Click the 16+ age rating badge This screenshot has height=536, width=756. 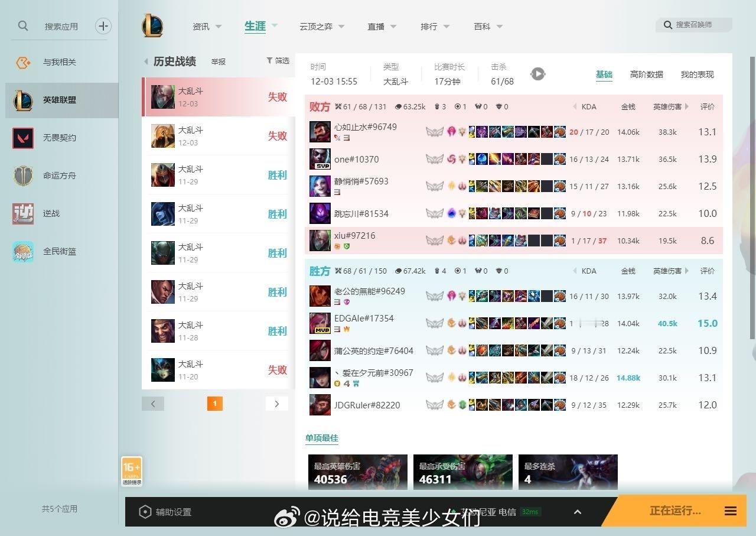[x=132, y=472]
